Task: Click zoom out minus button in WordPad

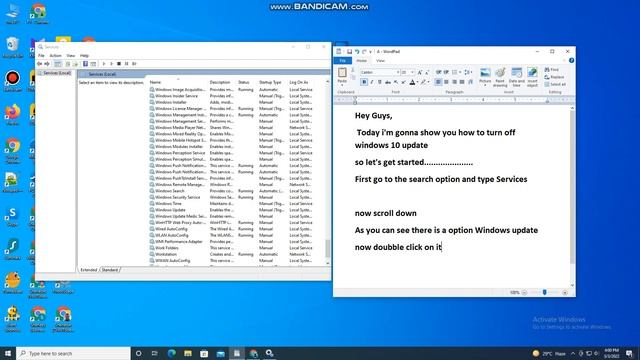Action: point(524,292)
